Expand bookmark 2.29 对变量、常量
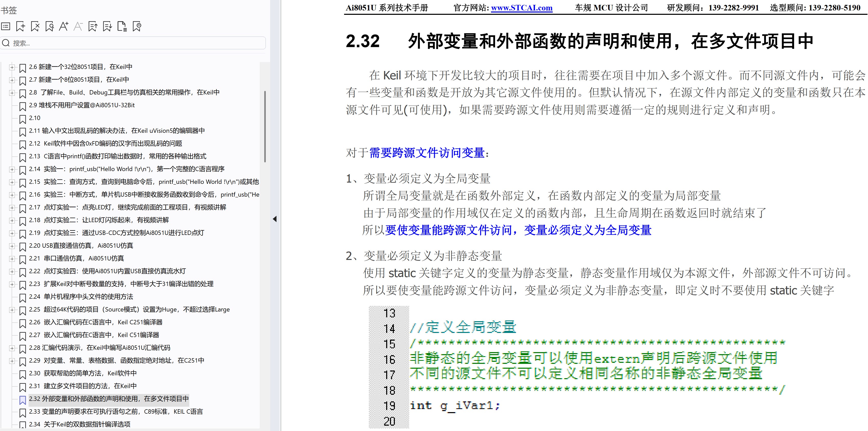The width and height of the screenshot is (868, 431). (12, 361)
